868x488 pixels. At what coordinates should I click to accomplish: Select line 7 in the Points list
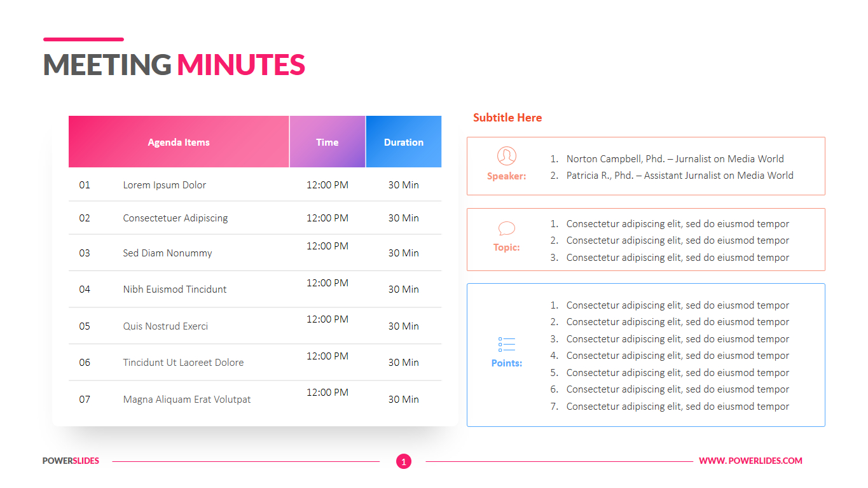tap(670, 407)
